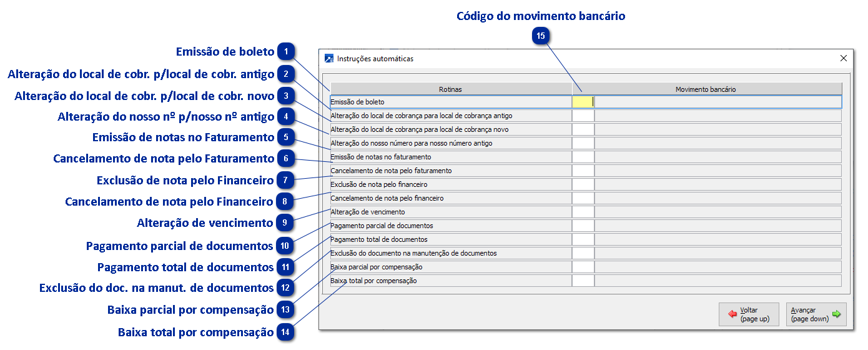The height and width of the screenshot is (350, 868).
Task: Click the numbered callout badge 12
Action: (x=285, y=288)
